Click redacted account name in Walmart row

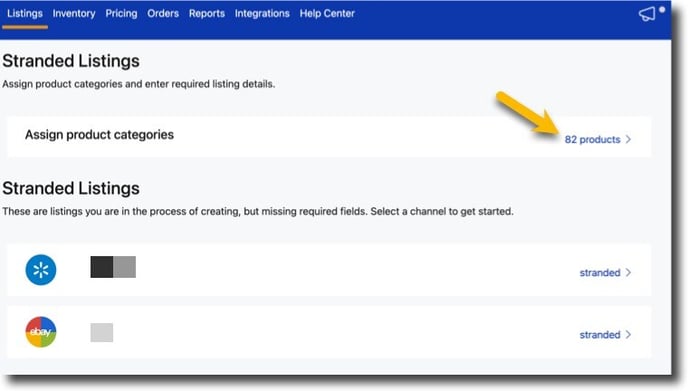(113, 267)
